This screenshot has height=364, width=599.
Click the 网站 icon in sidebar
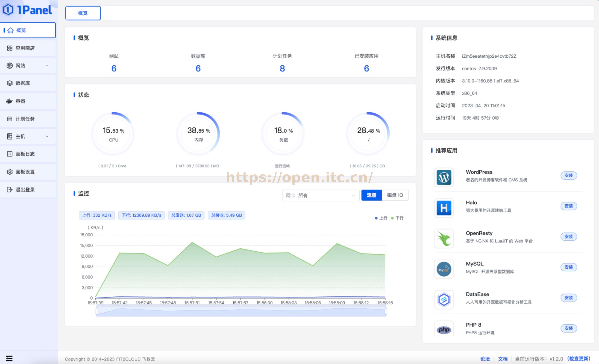tap(9, 65)
